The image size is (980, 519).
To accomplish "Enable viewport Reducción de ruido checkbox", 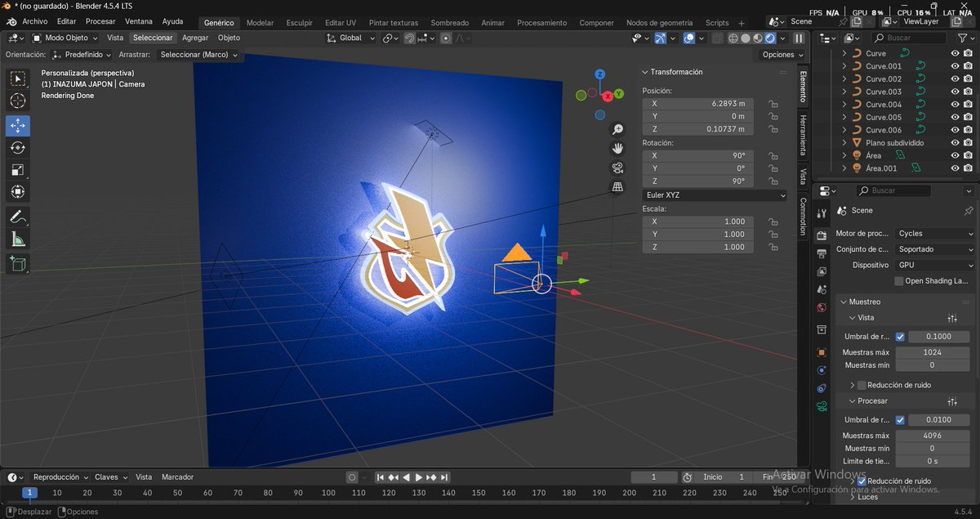I will pyautogui.click(x=862, y=385).
